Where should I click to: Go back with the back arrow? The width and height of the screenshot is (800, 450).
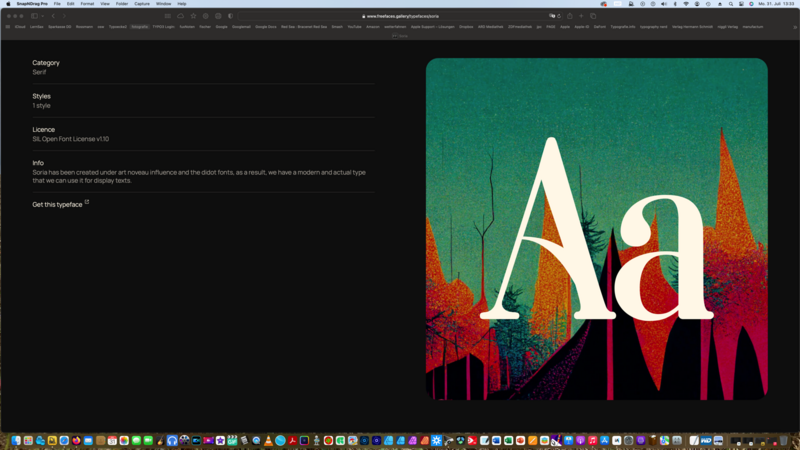[54, 16]
